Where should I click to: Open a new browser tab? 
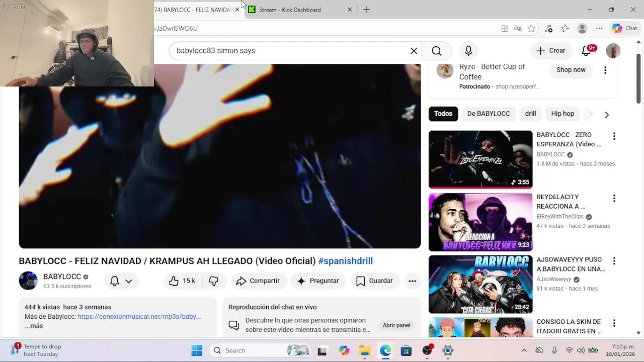pos(367,10)
